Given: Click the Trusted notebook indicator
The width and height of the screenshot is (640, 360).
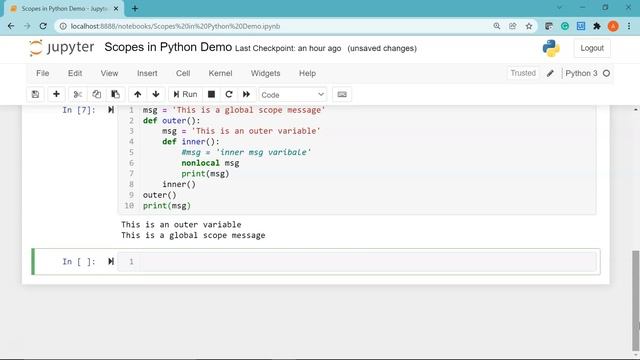Looking at the screenshot, I should coord(523,73).
